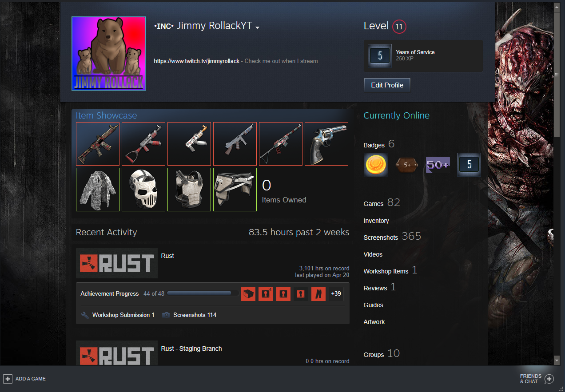Open the Groups 10 link

click(x=382, y=354)
